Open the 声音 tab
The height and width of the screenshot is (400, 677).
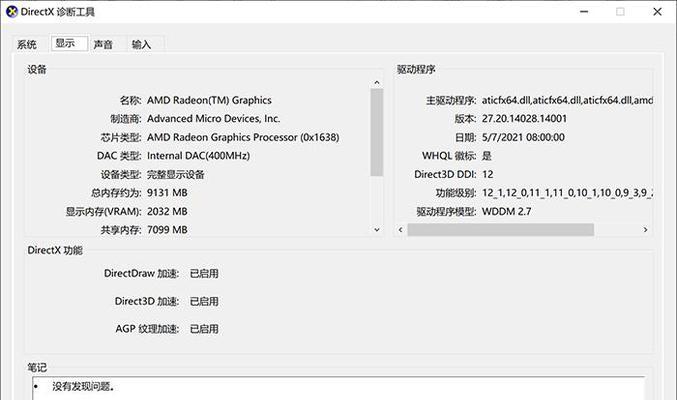pos(103,44)
